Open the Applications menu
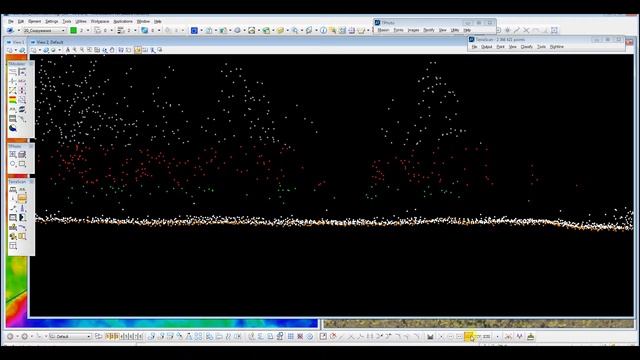The width and height of the screenshot is (640, 360). coord(123,21)
